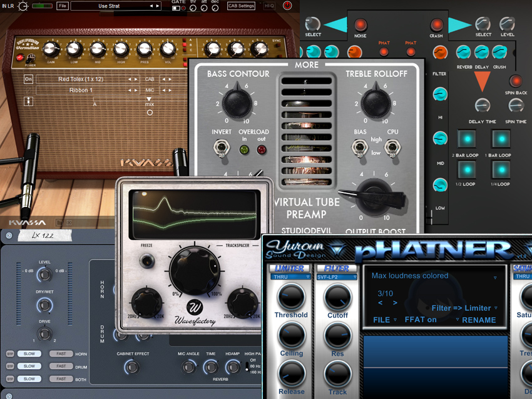Click the SPIN TIME knob
532x399 pixels.
coord(516,106)
